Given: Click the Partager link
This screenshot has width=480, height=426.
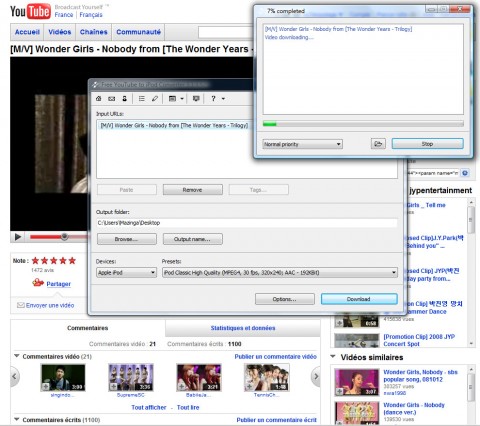Looking at the screenshot, I should tap(59, 284).
